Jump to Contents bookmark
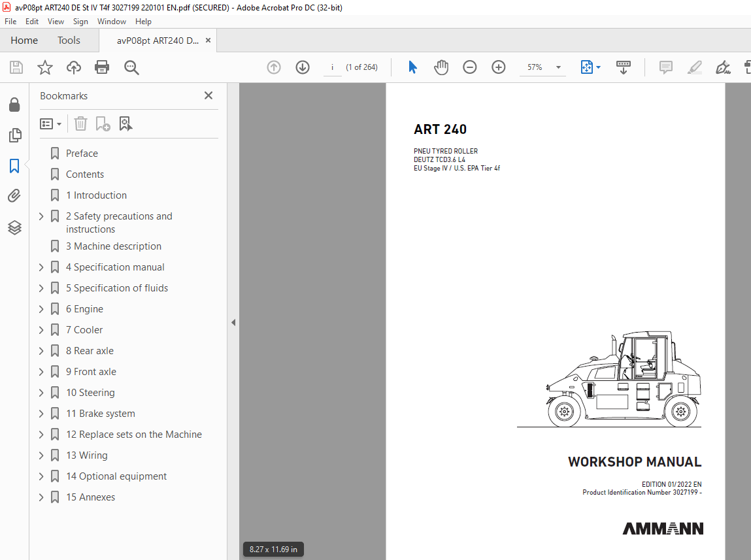 click(85, 174)
